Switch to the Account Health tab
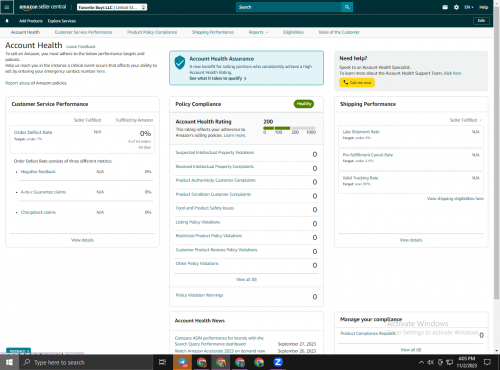Screen dimensions: 500x370 (x=25, y=32)
